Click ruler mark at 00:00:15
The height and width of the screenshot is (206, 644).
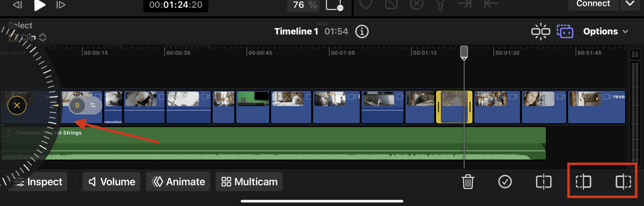point(95,53)
